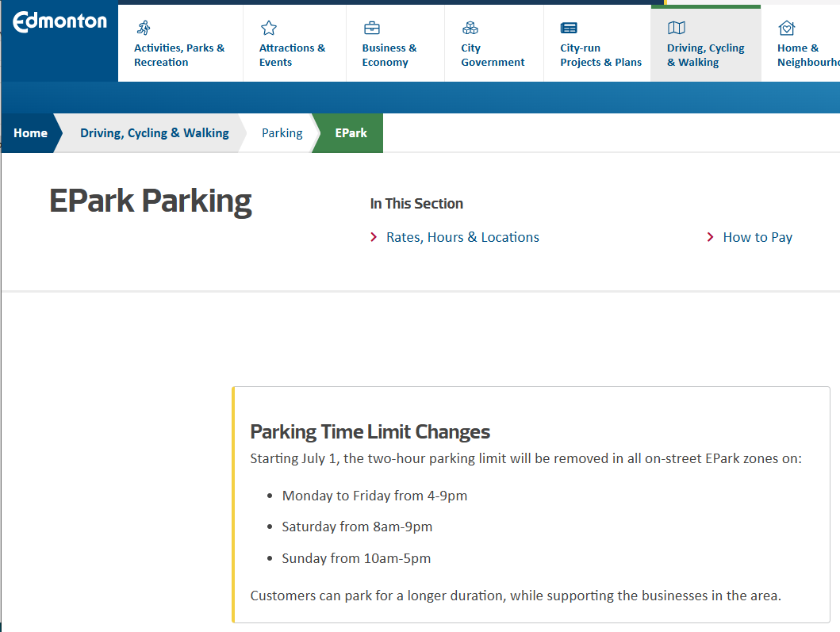
Task: Click the house Home & Neighbourhood icon
Action: coord(786,28)
